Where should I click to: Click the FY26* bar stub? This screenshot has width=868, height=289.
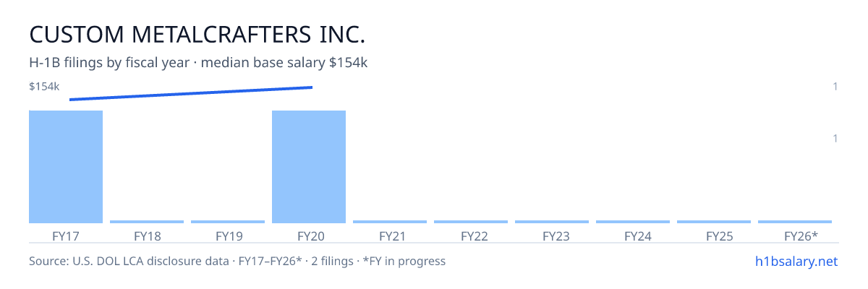795,222
